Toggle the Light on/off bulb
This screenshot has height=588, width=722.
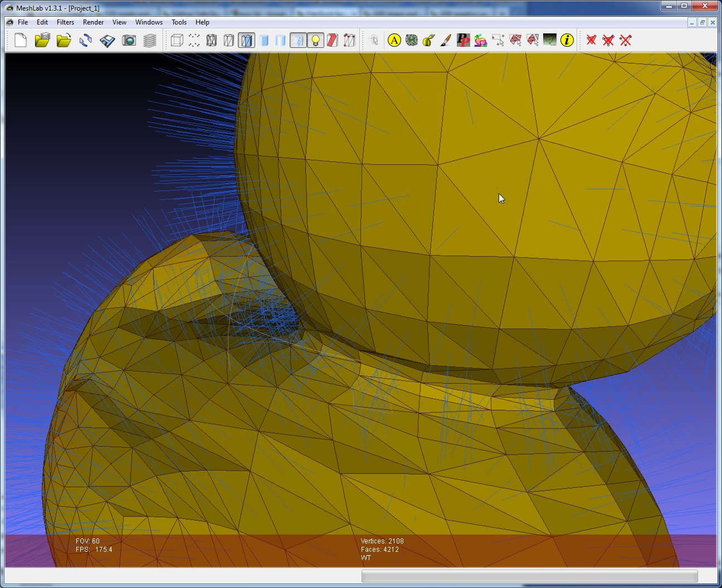point(315,40)
